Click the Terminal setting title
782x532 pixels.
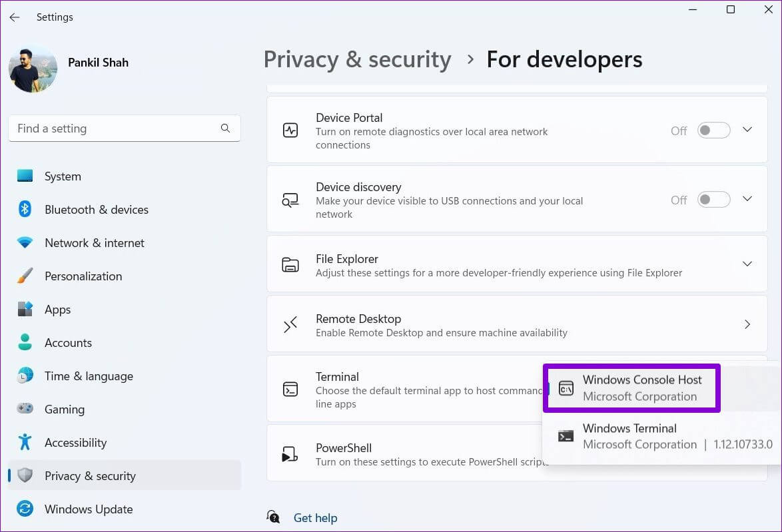(x=337, y=376)
